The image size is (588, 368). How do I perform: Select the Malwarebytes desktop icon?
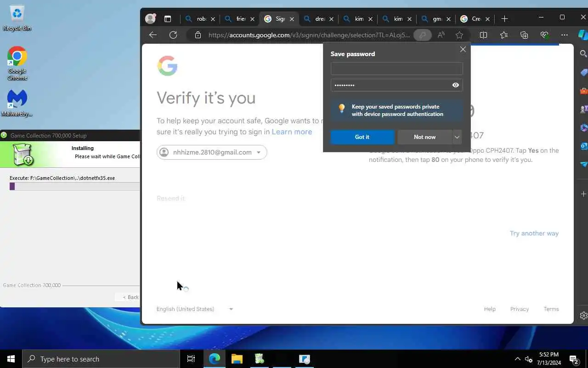17,103
